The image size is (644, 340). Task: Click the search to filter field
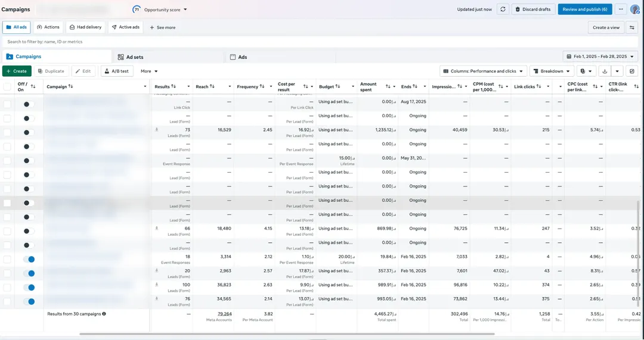point(320,42)
